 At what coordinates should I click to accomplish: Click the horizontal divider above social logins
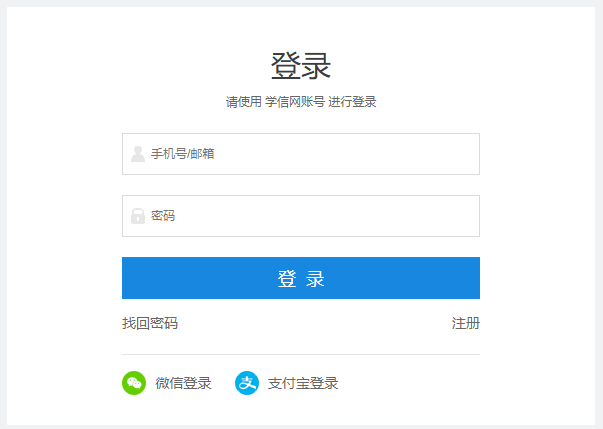click(x=300, y=354)
